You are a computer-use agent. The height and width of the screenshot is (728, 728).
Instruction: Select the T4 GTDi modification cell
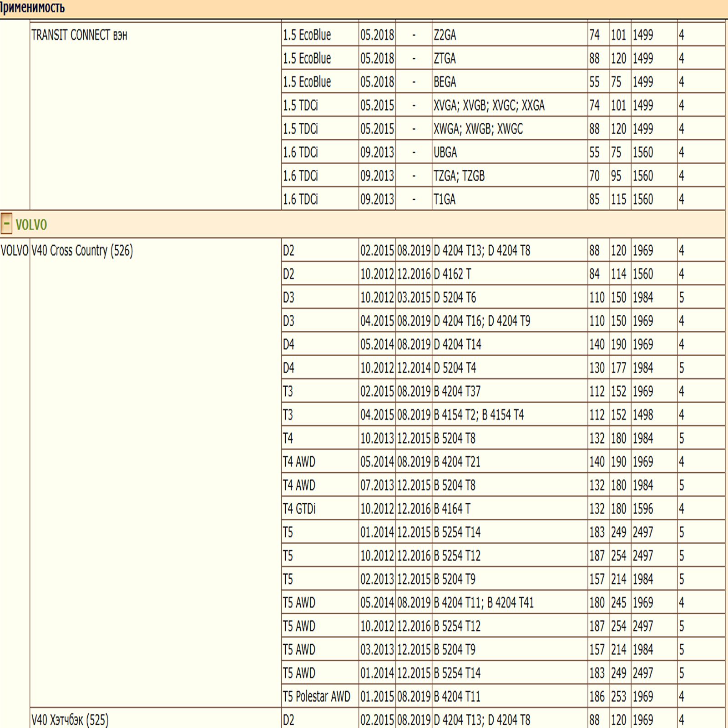(299, 509)
